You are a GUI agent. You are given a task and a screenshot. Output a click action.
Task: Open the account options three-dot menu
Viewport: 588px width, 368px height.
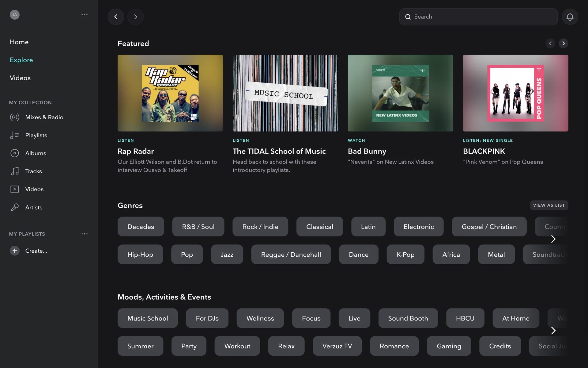click(85, 15)
